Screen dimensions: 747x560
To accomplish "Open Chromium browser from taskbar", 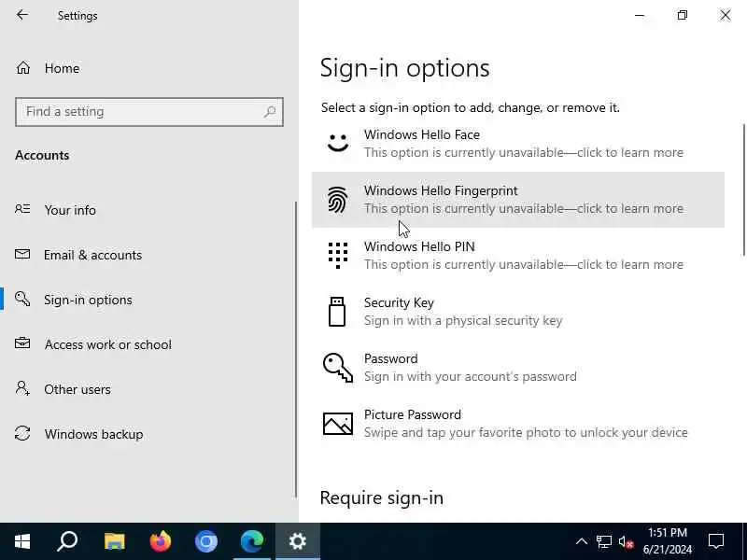I will (205, 541).
